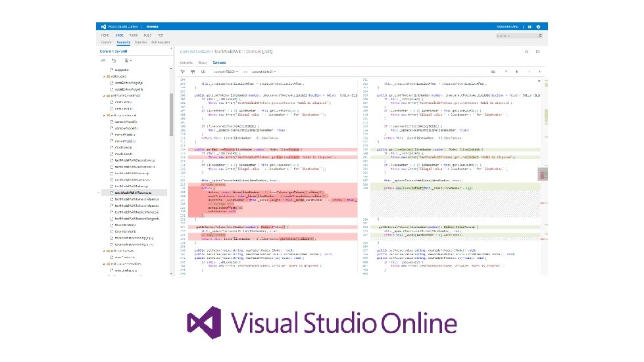
Task: Open the textModelWithDecorations.js file
Action: point(135,160)
